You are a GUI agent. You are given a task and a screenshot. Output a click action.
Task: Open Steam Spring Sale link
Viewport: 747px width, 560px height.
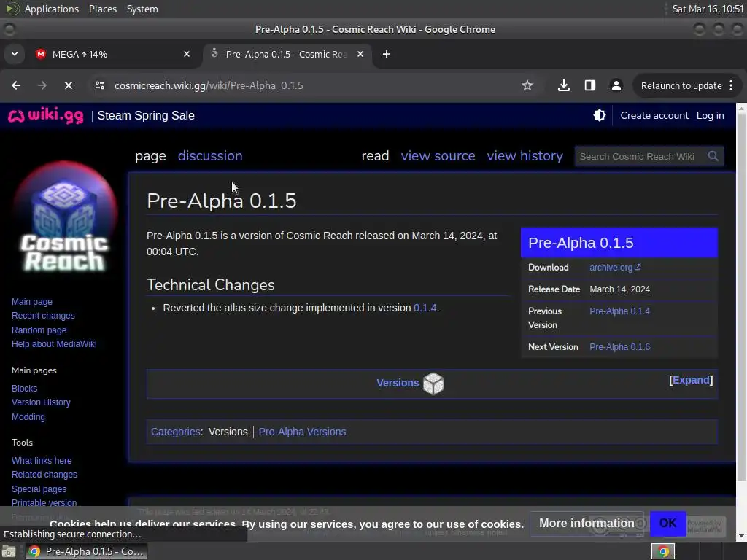(146, 115)
